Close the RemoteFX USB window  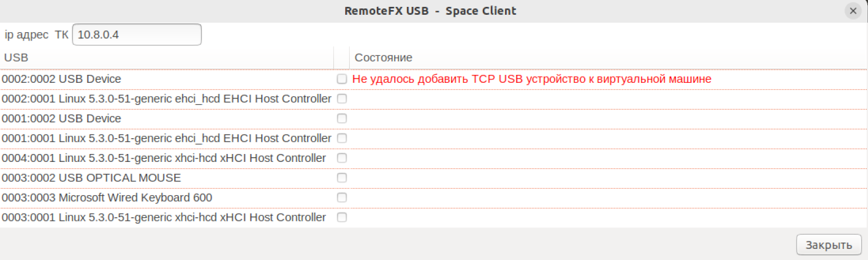click(x=853, y=11)
